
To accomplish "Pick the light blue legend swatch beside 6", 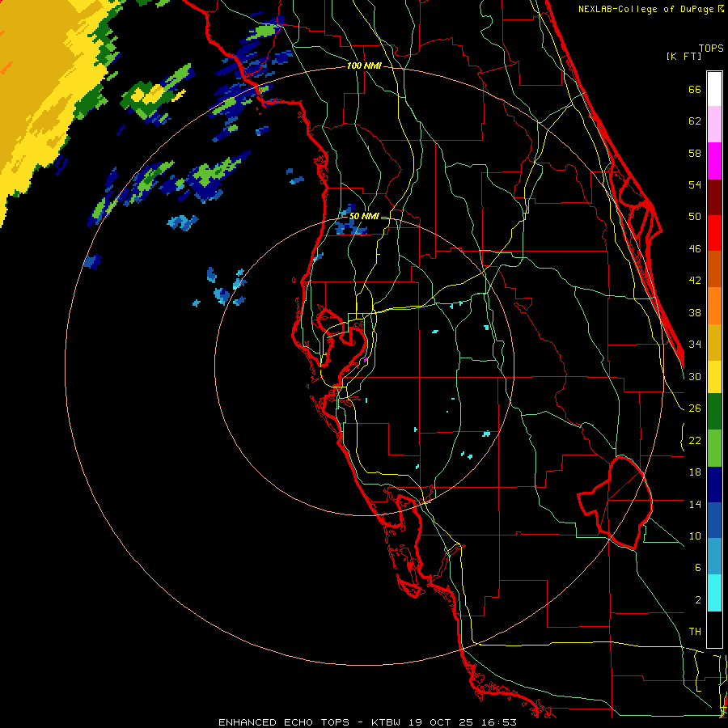I will coord(714,557).
